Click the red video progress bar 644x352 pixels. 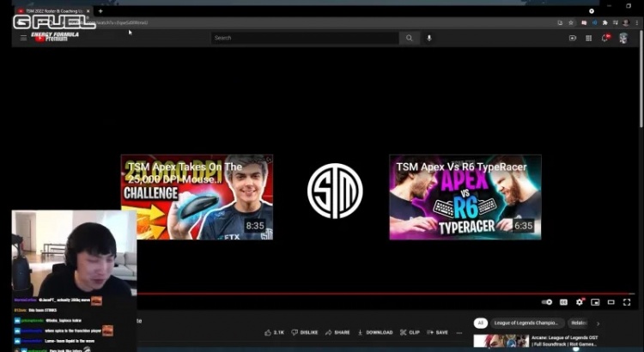pos(386,294)
